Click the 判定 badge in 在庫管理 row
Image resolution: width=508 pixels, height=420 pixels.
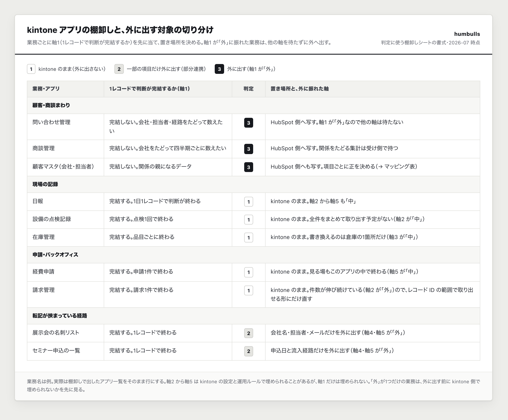pyautogui.click(x=248, y=238)
